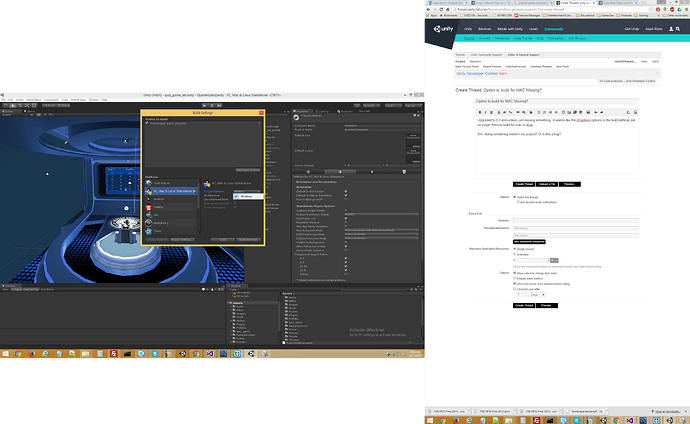Open the D3D11 Fullscreen Mode dropdown

tap(381, 238)
